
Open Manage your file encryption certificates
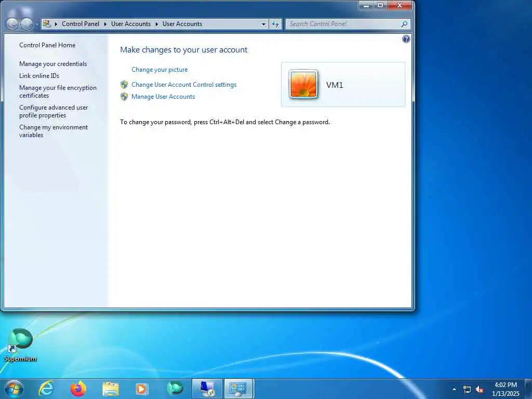click(58, 91)
